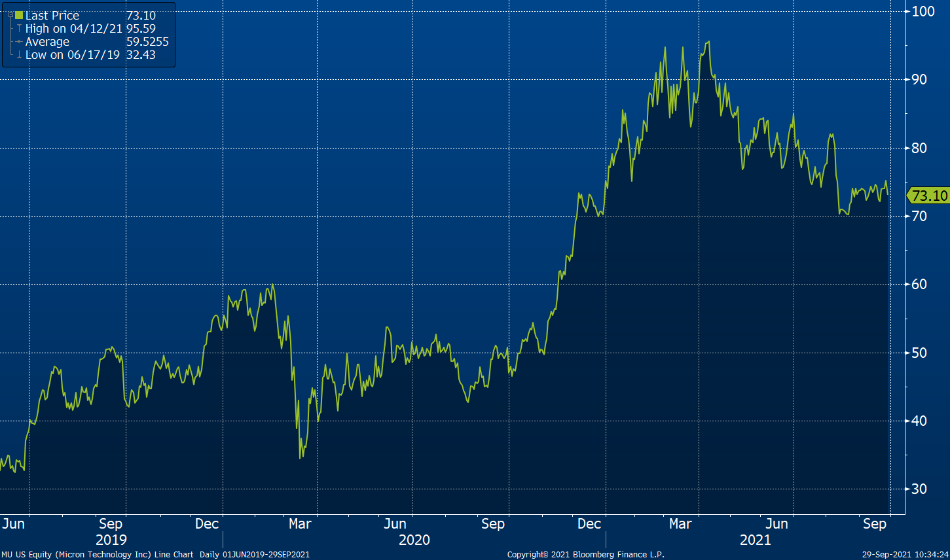This screenshot has width=950, height=560.
Task: Click the Jun label directly above 2020
Action: (x=395, y=524)
